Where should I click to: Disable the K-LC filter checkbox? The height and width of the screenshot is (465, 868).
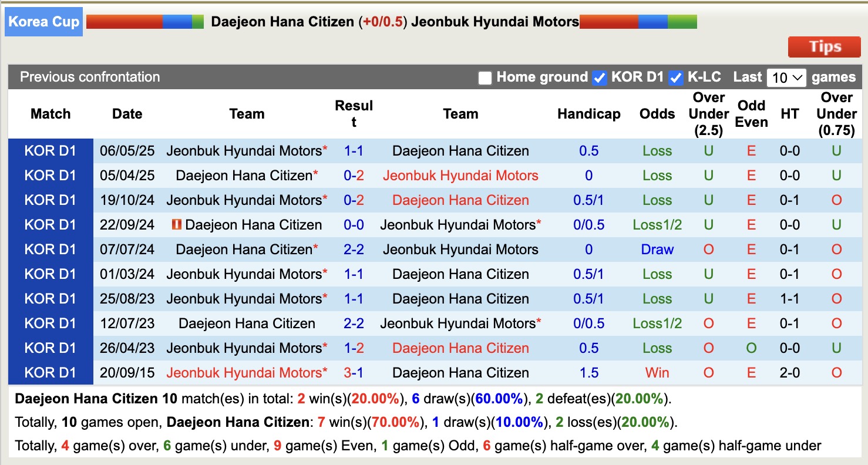(676, 77)
